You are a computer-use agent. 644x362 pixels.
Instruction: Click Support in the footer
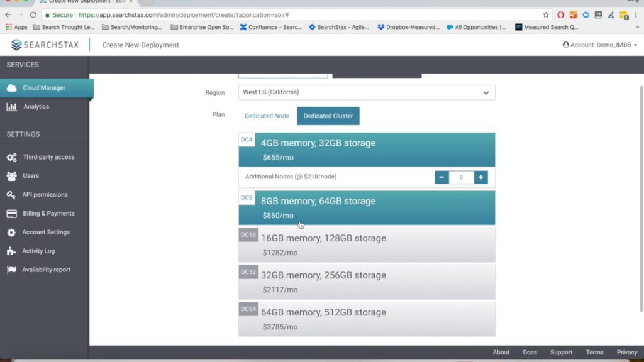pyautogui.click(x=561, y=352)
